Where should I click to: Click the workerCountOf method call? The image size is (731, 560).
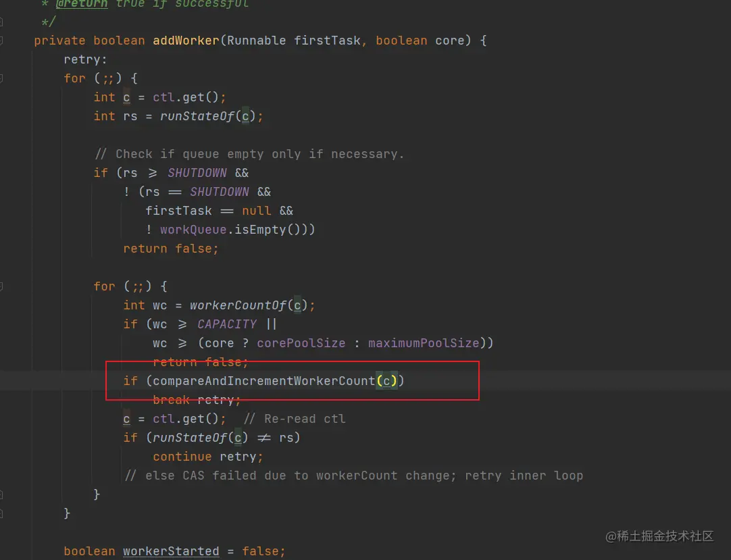tap(238, 305)
